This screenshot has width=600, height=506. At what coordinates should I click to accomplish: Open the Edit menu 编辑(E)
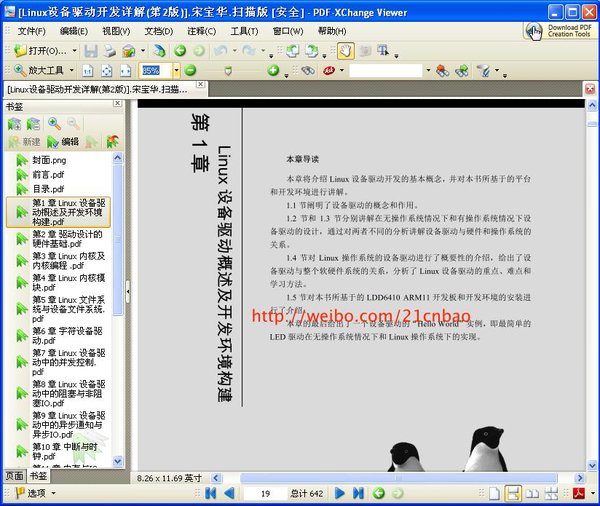(x=74, y=31)
